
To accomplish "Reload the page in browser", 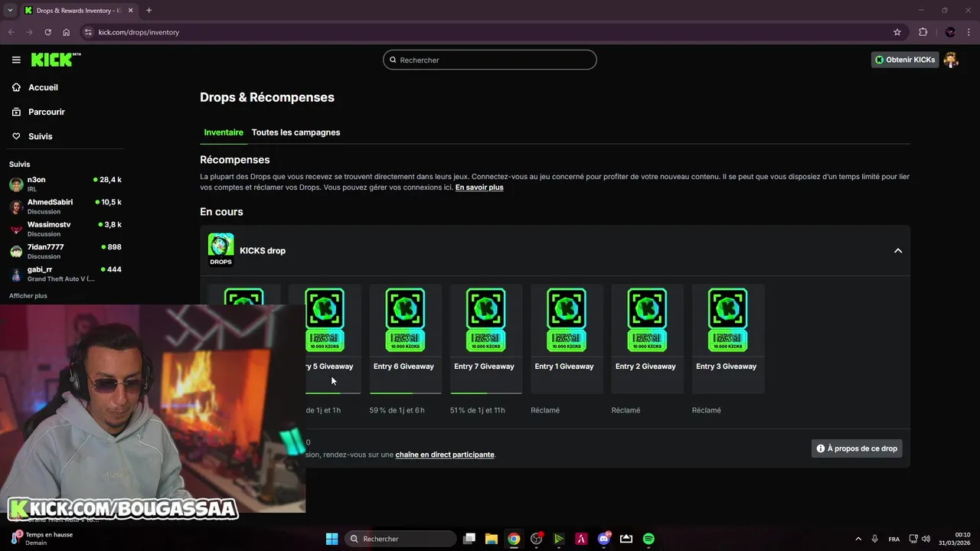I will coord(47,32).
